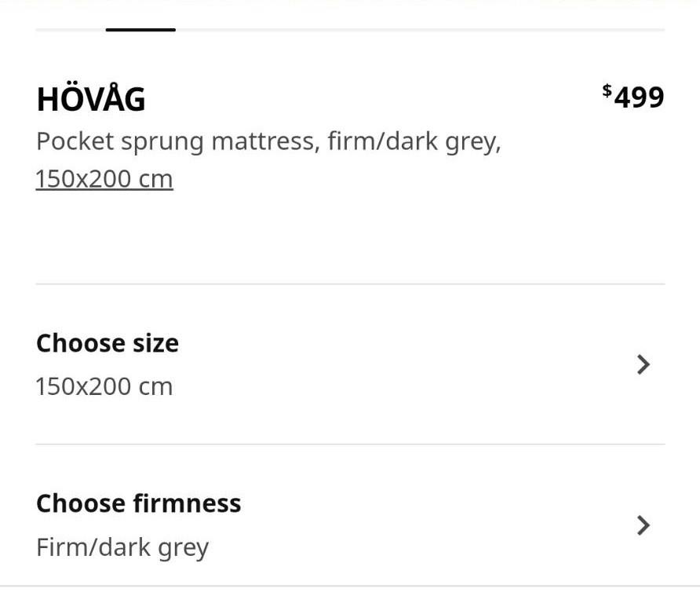Open the underlined 150x200 cm link

tap(104, 178)
